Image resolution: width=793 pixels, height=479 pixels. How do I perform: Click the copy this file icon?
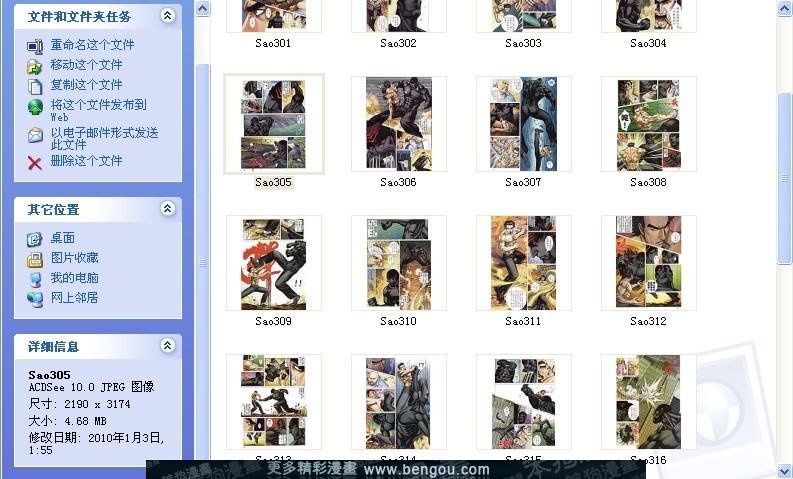[x=35, y=86]
